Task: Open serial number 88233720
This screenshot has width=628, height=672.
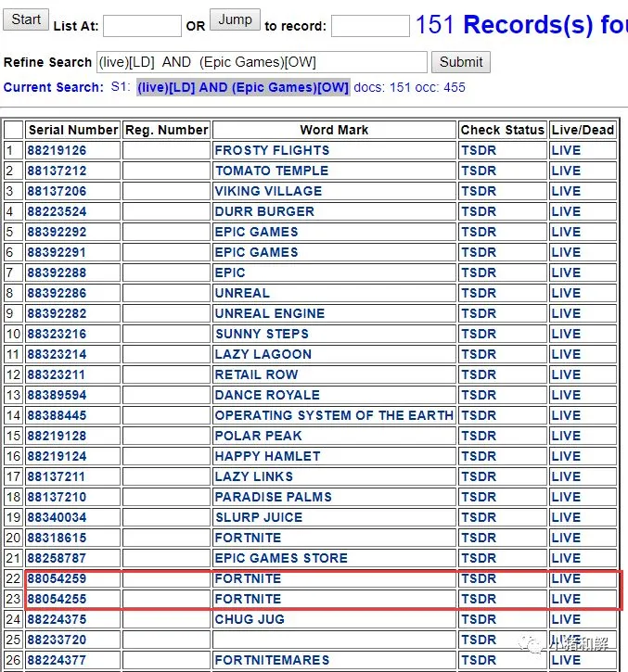Action: [x=57, y=640]
